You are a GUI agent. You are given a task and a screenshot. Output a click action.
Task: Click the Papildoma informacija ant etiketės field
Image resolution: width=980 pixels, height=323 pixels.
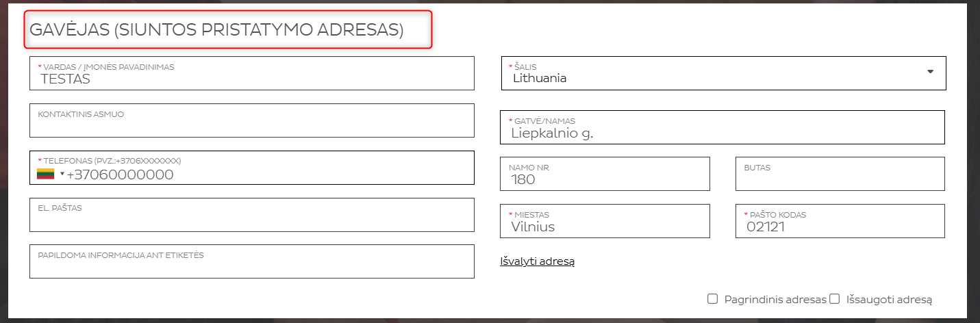pyautogui.click(x=251, y=263)
